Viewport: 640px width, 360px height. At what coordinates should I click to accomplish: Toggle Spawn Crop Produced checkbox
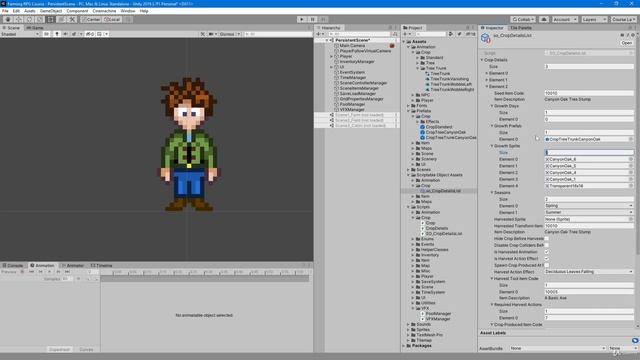pyautogui.click(x=547, y=265)
